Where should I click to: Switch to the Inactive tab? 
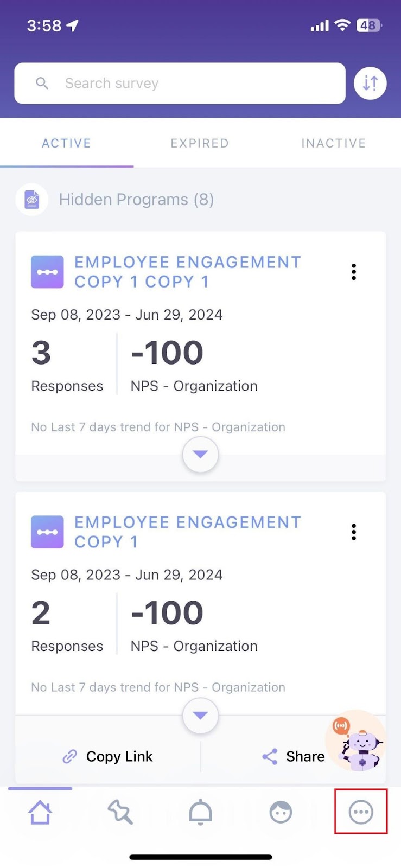tap(333, 143)
